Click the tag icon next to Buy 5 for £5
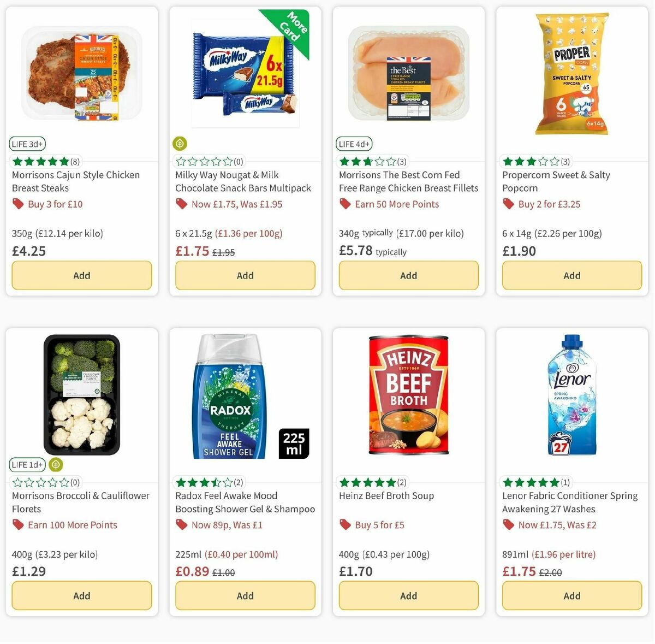 click(x=345, y=524)
